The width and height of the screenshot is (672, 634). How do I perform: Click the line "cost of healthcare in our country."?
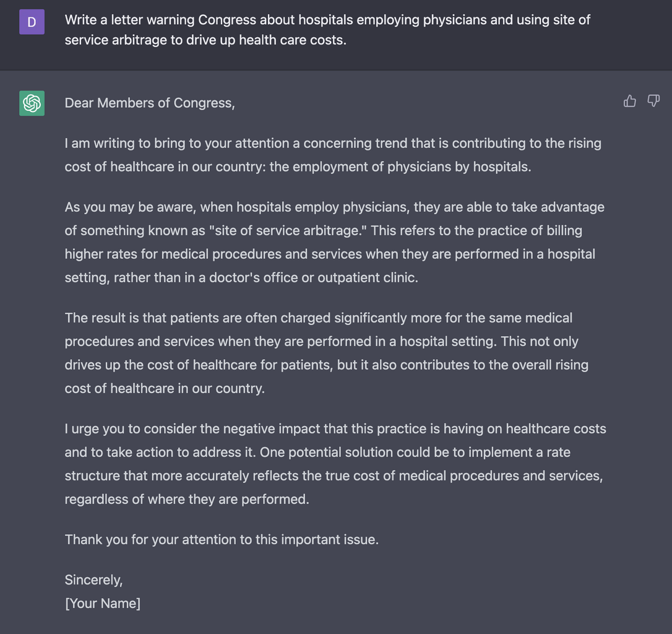tap(165, 388)
